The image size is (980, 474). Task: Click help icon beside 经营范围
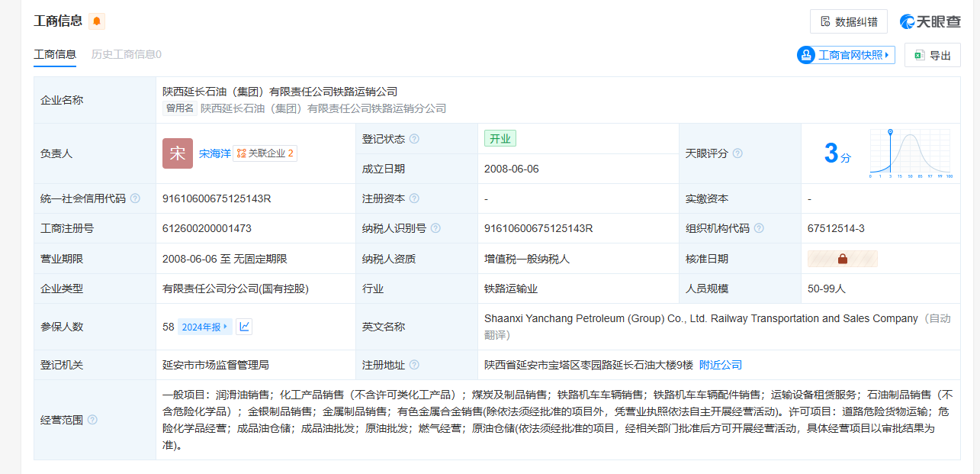pyautogui.click(x=92, y=420)
